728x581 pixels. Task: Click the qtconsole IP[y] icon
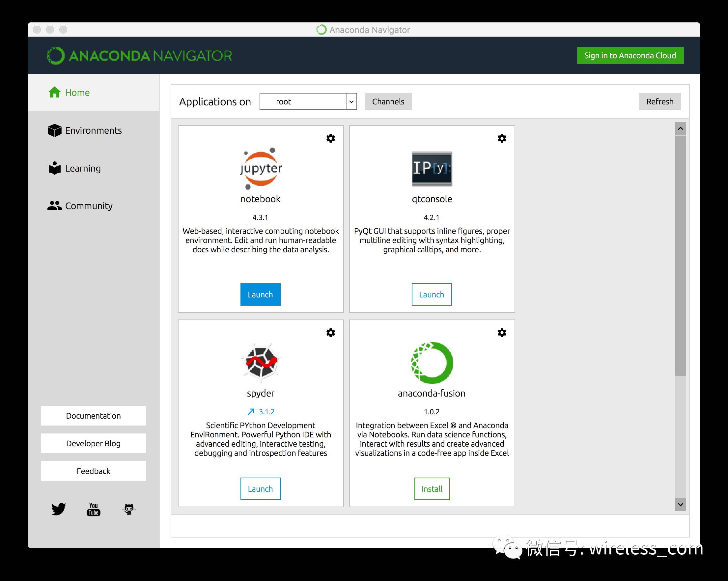431,168
